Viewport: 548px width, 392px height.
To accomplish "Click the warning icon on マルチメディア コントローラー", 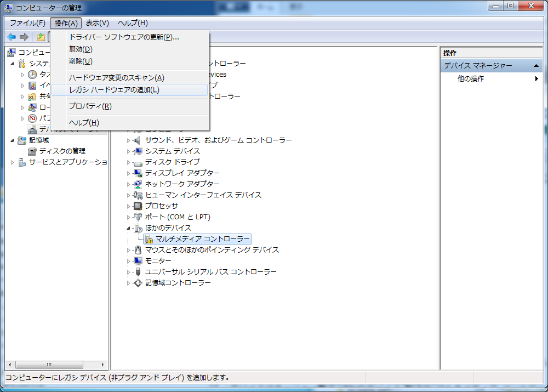I will tap(149, 238).
